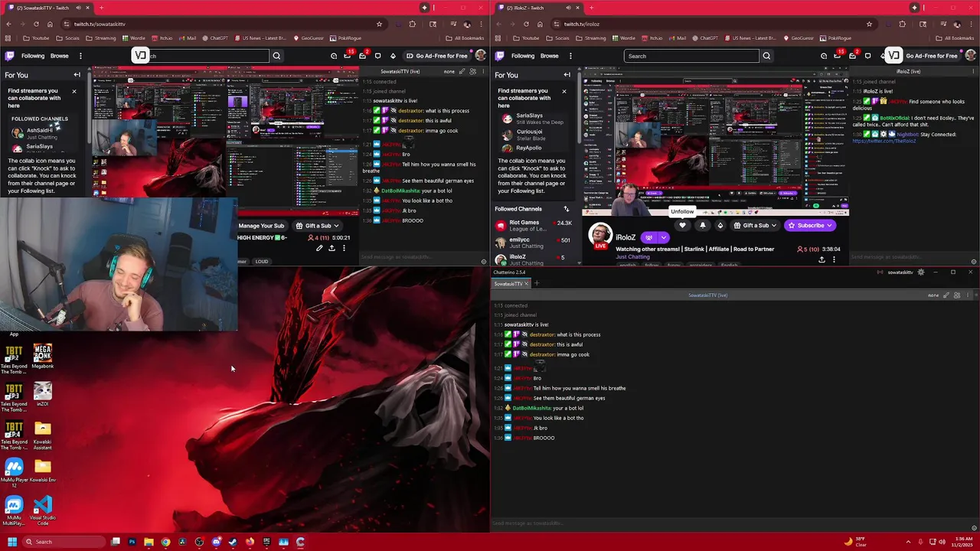Collapse For You sidebar in iRoloZ window

(567, 75)
